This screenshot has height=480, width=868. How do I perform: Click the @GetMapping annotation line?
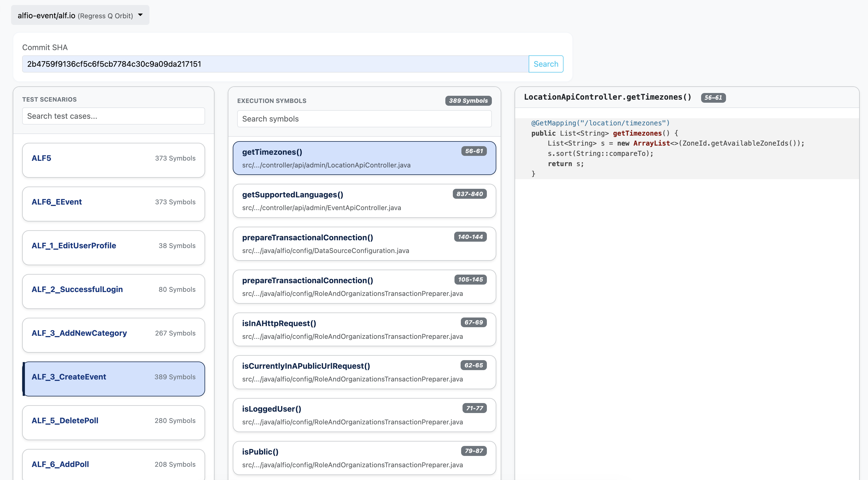pos(600,123)
